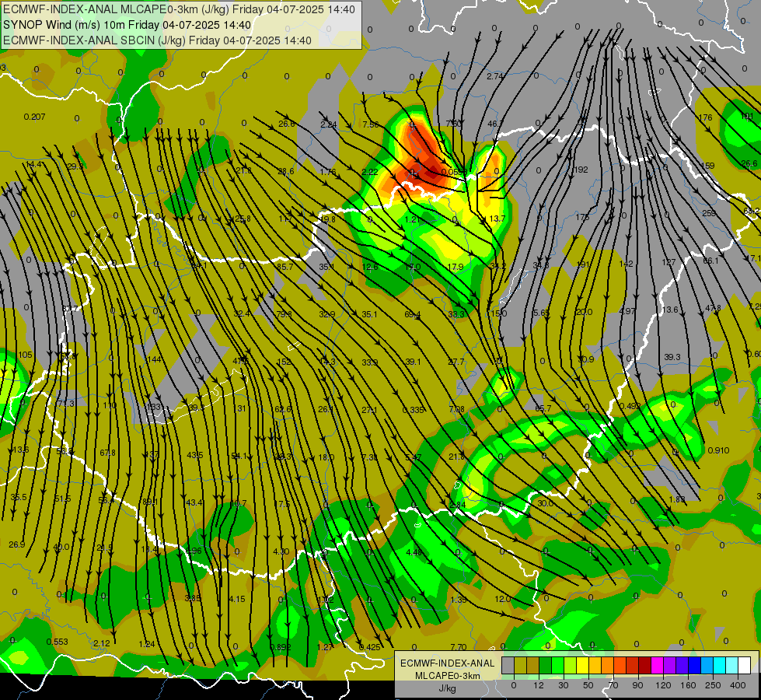This screenshot has width=761, height=700.
Task: Click the legend tick label 120
Action: [663, 685]
